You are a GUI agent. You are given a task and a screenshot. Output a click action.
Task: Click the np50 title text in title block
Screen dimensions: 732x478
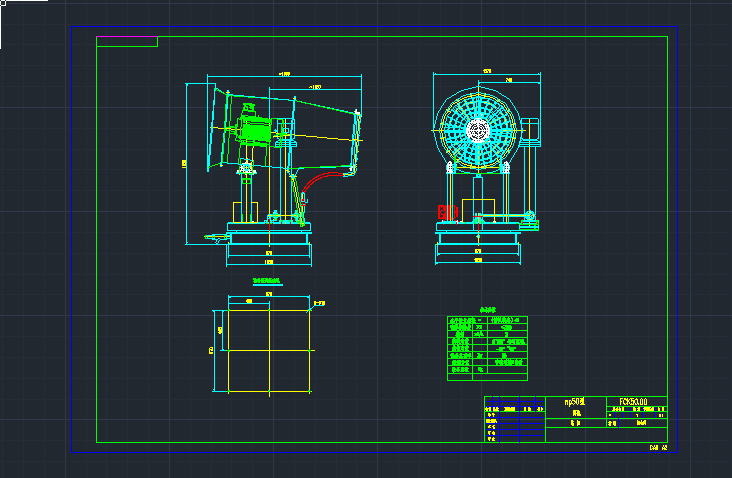click(575, 401)
